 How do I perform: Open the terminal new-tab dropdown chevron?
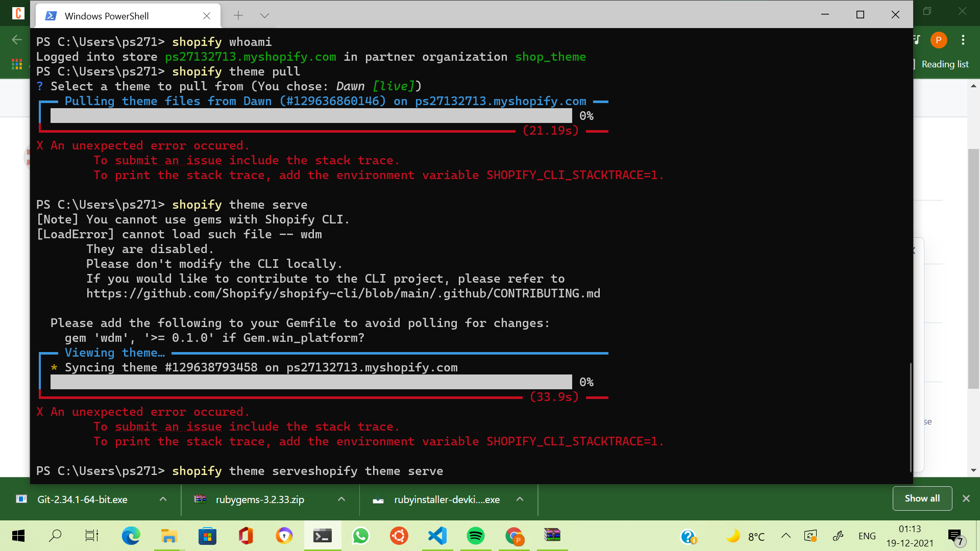pyautogui.click(x=264, y=15)
